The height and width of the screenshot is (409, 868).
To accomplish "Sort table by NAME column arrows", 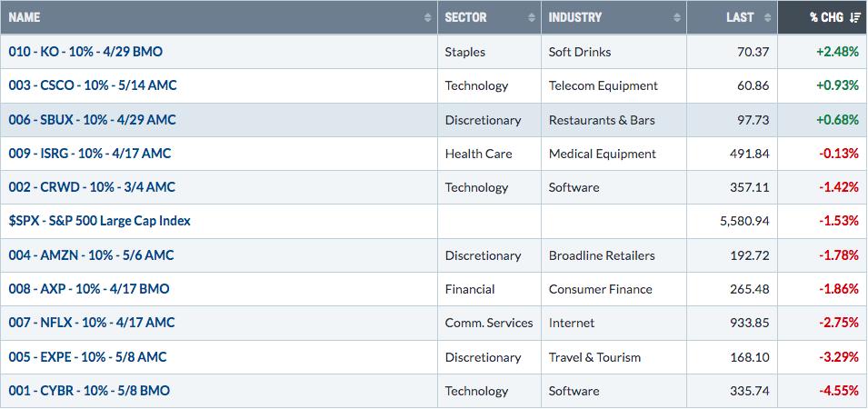I will 427,17.
